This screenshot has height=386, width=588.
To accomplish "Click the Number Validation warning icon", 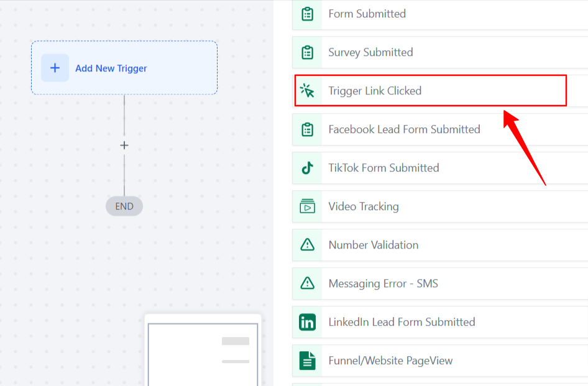I will click(308, 244).
